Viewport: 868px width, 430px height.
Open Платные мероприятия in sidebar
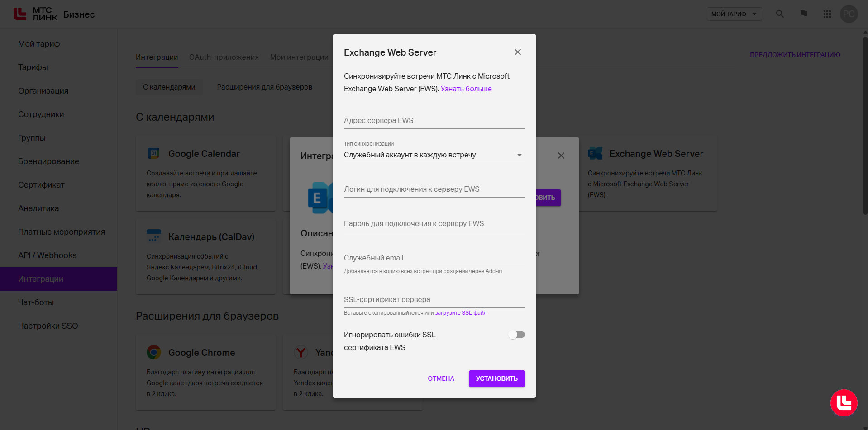[58, 232]
